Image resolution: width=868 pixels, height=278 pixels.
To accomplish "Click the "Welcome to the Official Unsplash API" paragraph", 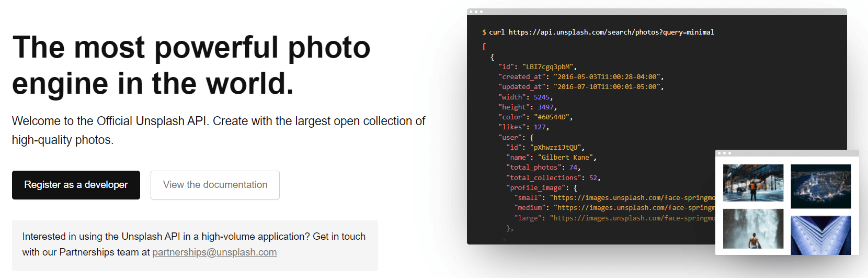I will click(219, 130).
